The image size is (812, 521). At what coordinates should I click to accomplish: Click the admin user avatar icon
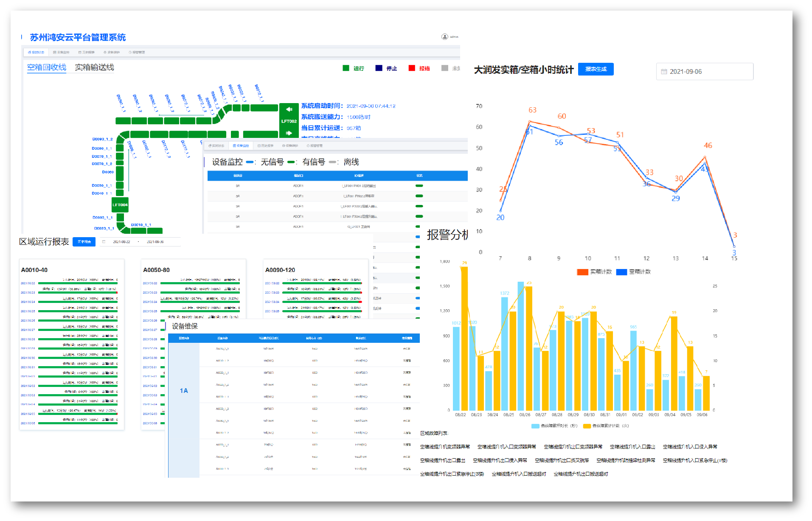(x=444, y=37)
